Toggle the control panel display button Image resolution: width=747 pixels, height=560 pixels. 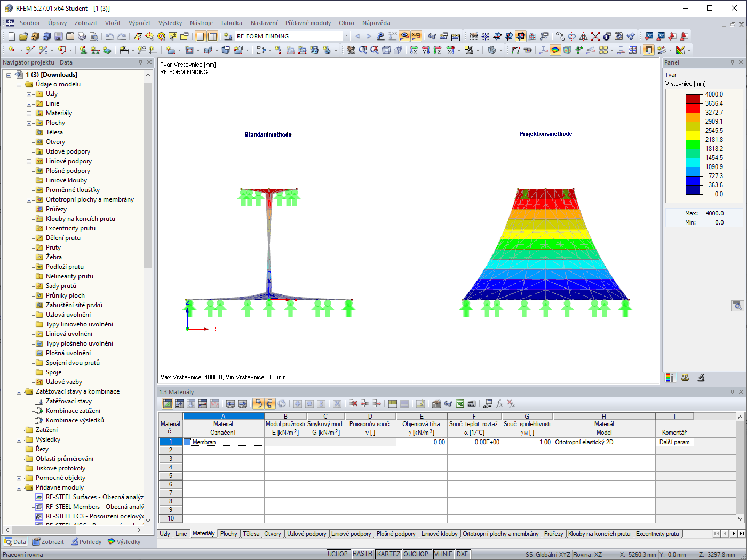point(649,50)
